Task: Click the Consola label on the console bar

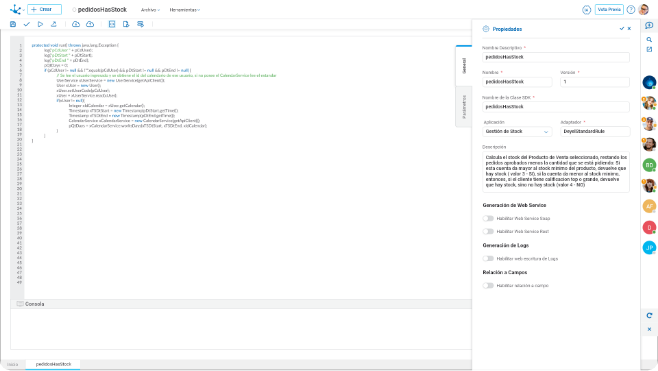Action: pyautogui.click(x=34, y=304)
